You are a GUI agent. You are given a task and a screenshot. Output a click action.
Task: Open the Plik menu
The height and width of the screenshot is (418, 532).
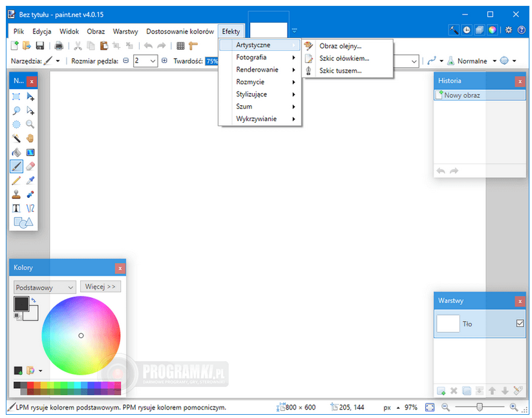[19, 32]
